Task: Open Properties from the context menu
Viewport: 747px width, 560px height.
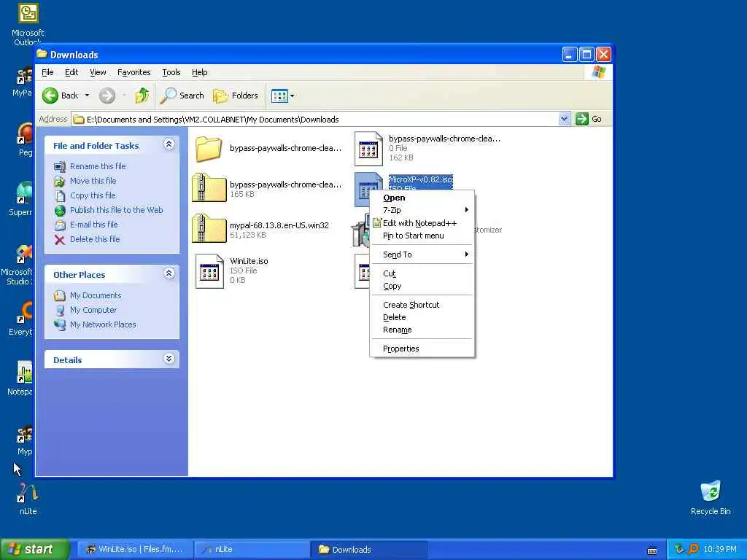Action: click(422, 349)
